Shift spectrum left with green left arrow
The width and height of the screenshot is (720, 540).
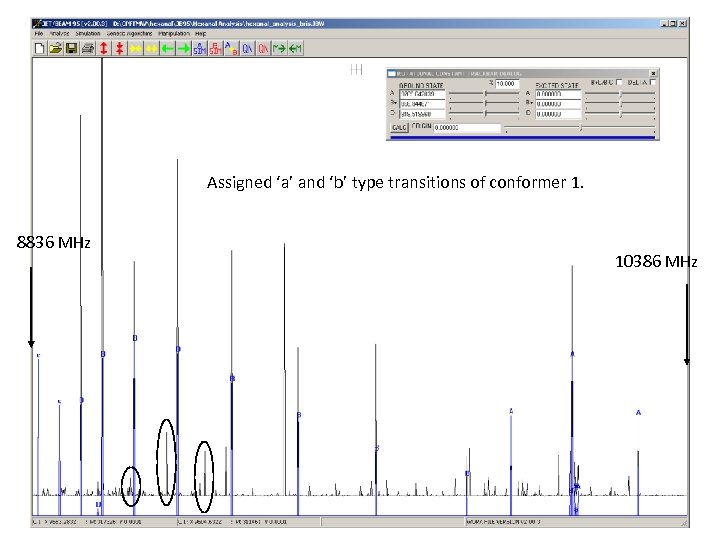(x=168, y=48)
